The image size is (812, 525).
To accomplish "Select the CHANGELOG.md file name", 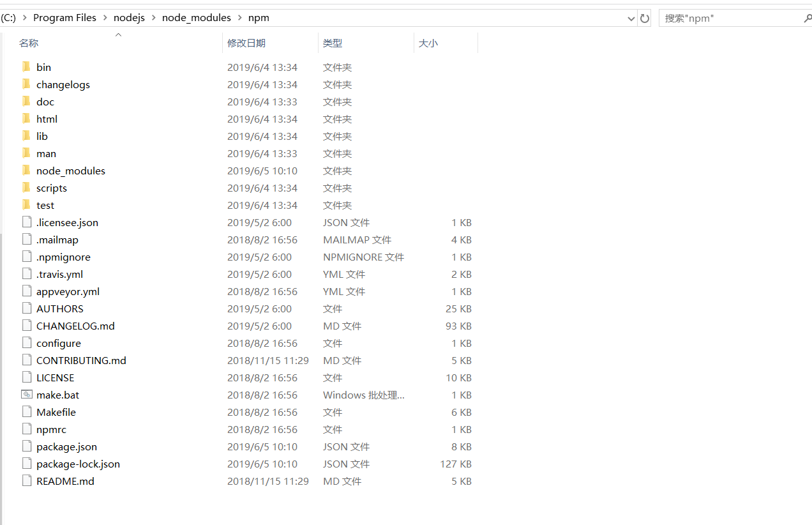I will pos(75,326).
